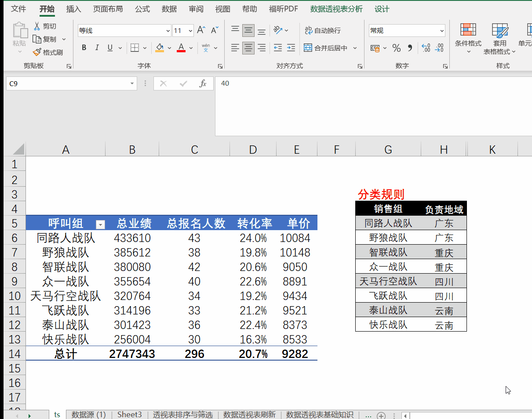
Task: Open the font name dropdown (等线)
Action: [168, 31]
